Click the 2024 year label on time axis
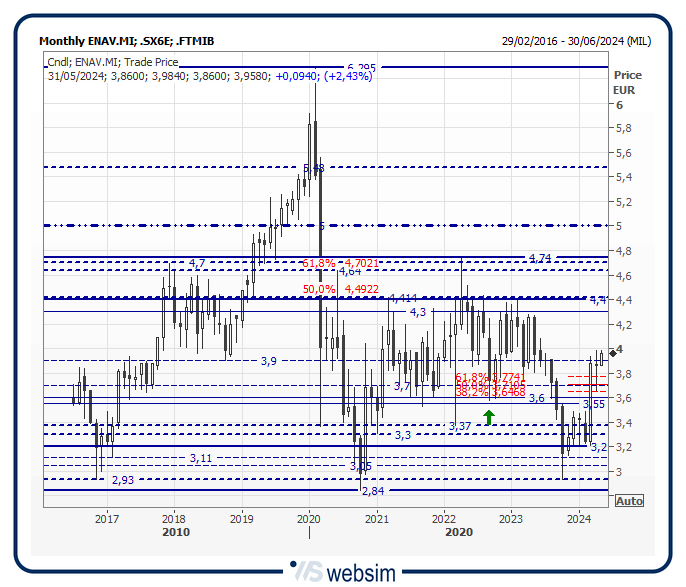This screenshot has width=686, height=587. click(x=578, y=518)
